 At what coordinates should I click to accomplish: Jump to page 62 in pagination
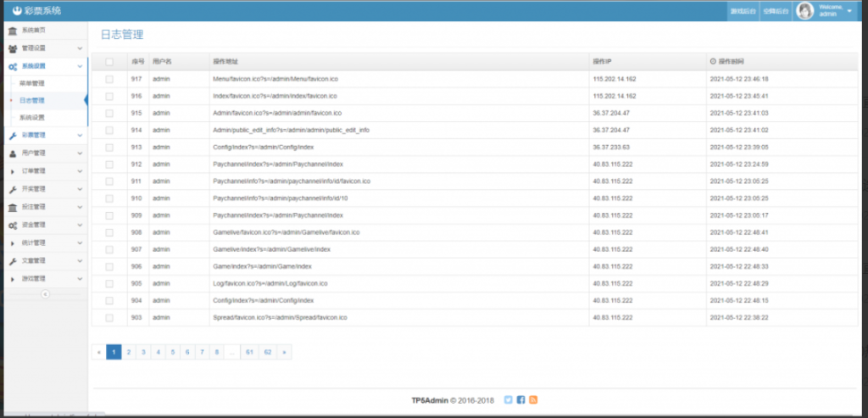(268, 352)
